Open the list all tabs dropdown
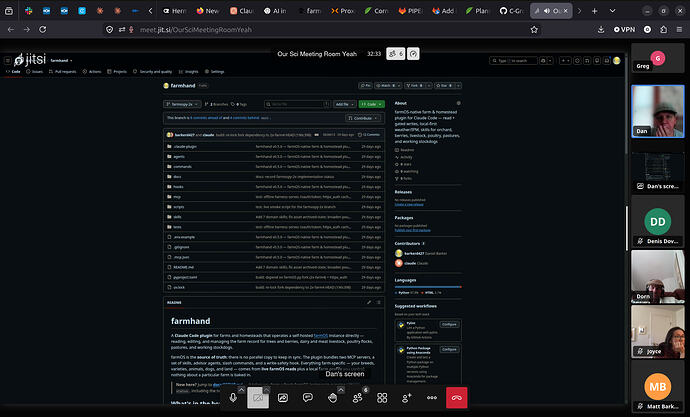The width and height of the screenshot is (690, 417). coord(612,11)
